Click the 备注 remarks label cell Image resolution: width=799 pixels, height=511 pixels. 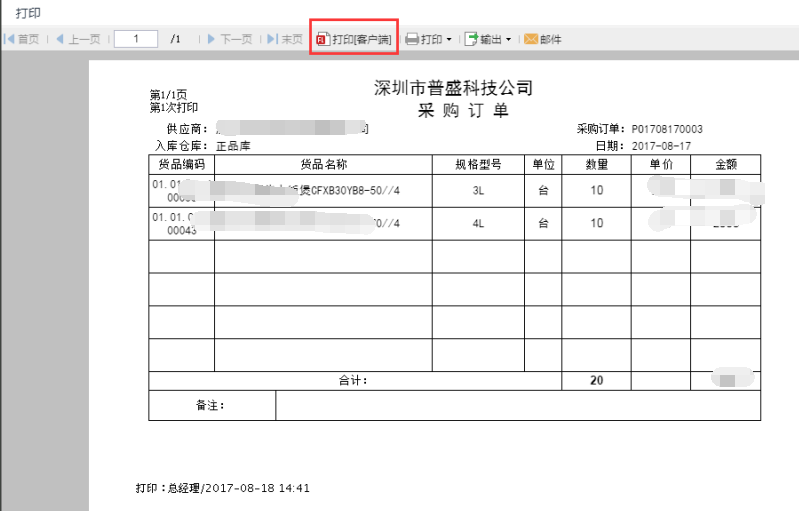click(x=211, y=405)
